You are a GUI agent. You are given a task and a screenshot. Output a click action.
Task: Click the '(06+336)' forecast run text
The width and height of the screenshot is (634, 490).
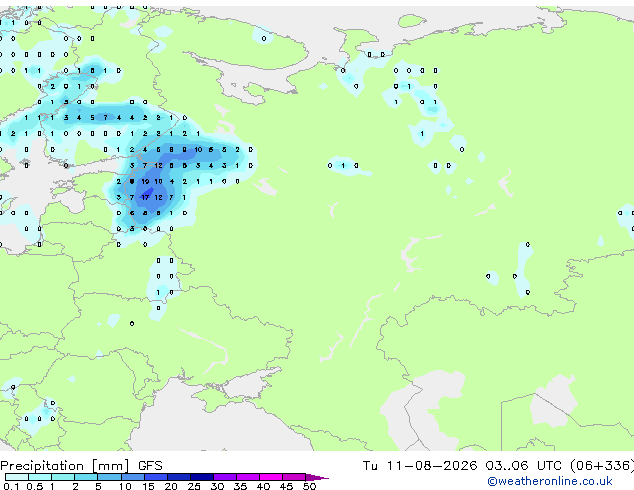click(x=602, y=466)
